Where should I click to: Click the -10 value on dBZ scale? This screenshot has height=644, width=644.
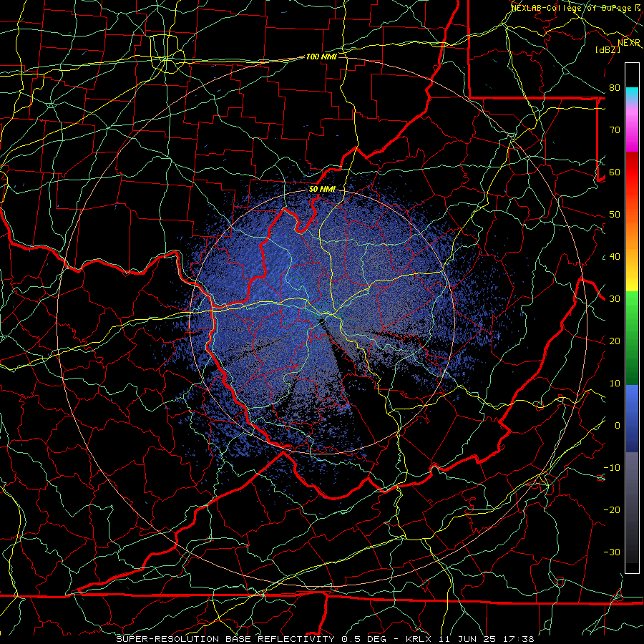point(612,468)
